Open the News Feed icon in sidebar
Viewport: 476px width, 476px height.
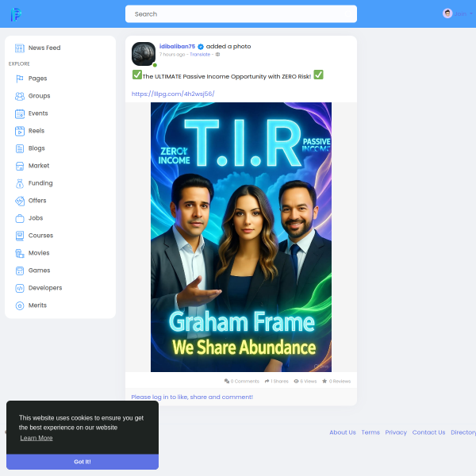tap(20, 48)
